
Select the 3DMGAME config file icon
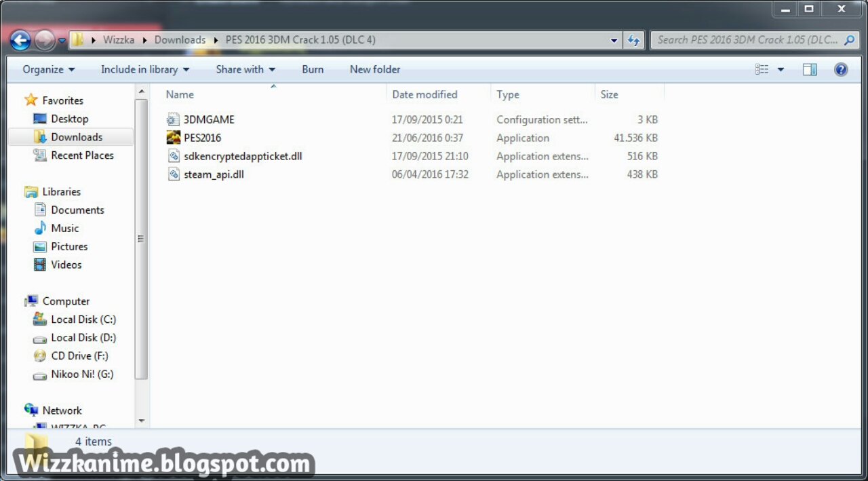[174, 119]
